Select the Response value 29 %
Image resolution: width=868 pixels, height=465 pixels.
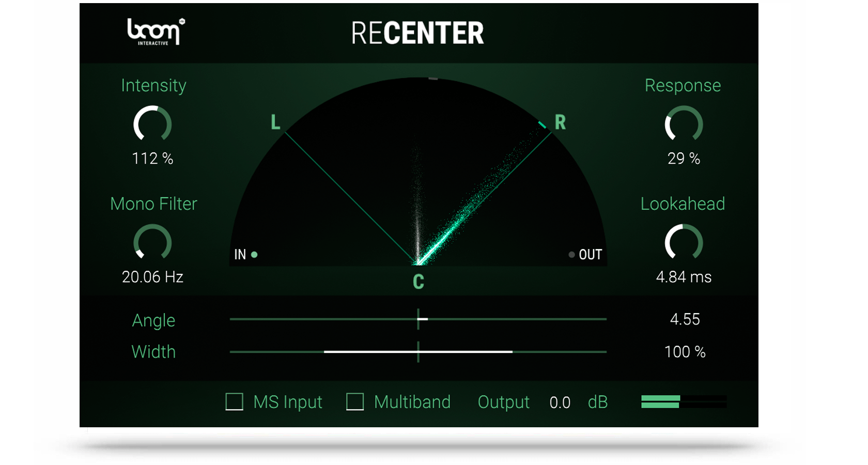click(684, 158)
